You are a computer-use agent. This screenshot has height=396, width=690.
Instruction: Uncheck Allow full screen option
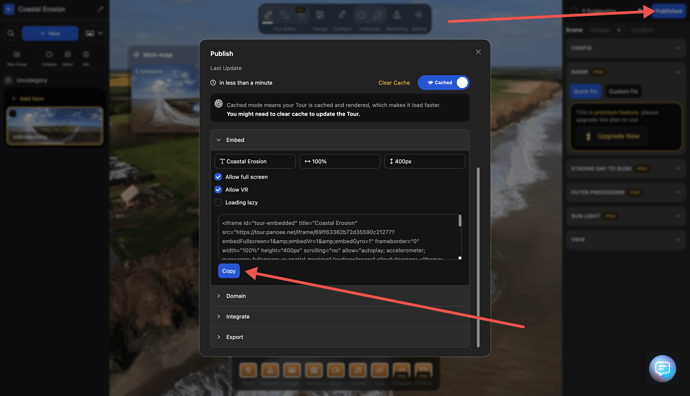pyautogui.click(x=218, y=177)
